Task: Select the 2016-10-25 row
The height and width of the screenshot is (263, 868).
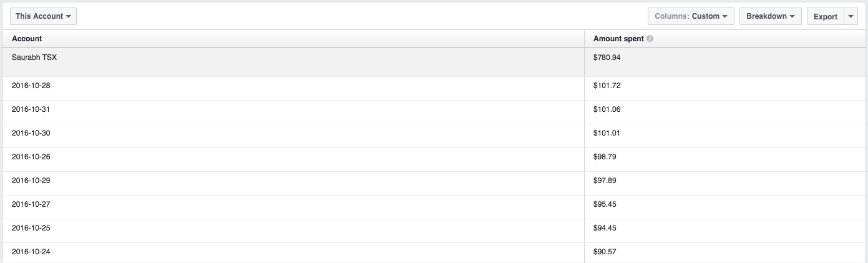Action: point(434,231)
